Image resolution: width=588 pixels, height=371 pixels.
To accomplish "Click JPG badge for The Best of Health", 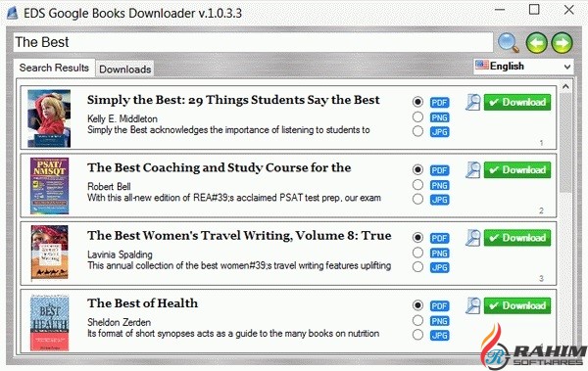I will click(439, 335).
